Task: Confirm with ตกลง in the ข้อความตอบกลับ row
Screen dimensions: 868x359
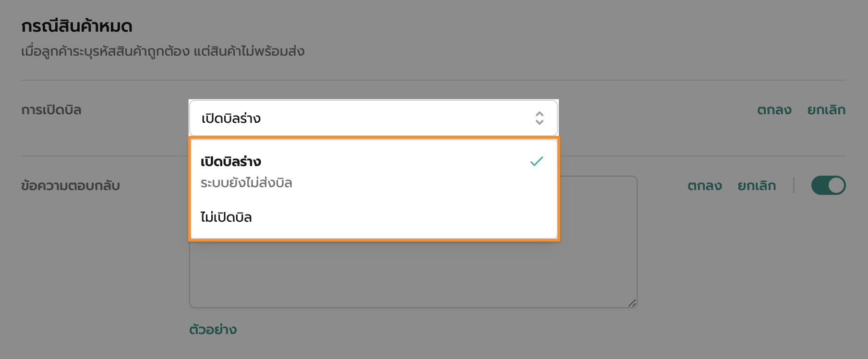Action: click(704, 186)
